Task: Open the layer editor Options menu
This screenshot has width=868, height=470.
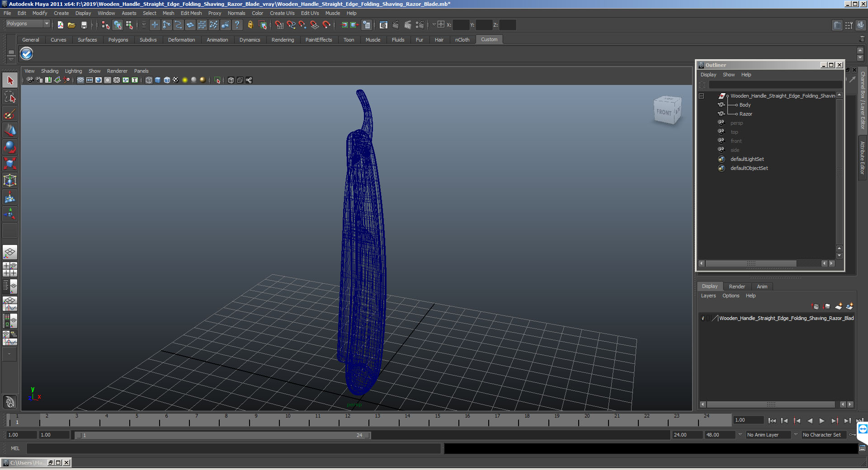Action: pyautogui.click(x=731, y=296)
